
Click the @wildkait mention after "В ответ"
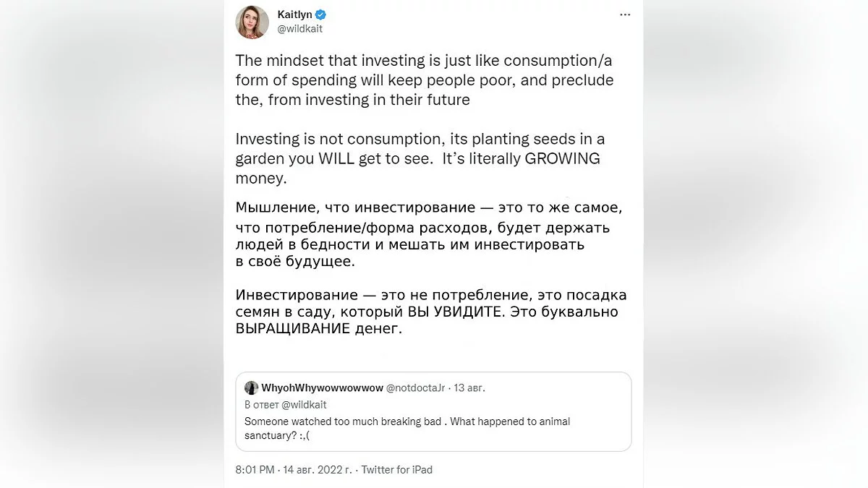point(305,405)
